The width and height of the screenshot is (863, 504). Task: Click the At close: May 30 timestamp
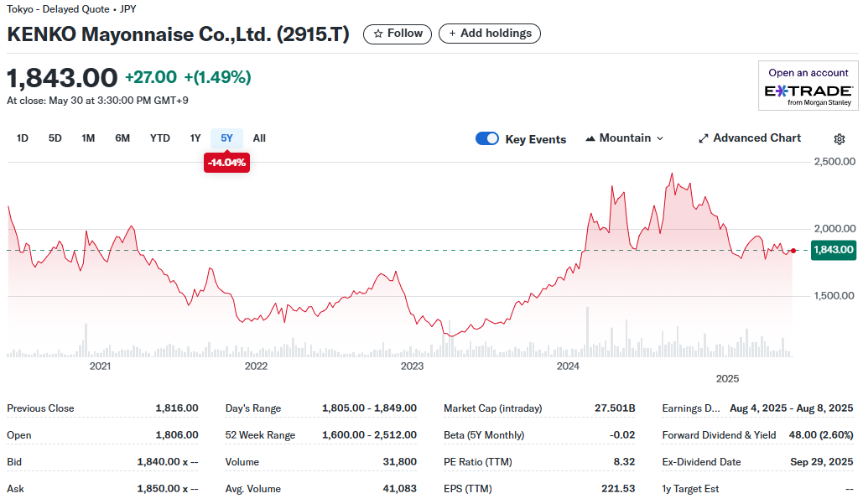coord(97,101)
